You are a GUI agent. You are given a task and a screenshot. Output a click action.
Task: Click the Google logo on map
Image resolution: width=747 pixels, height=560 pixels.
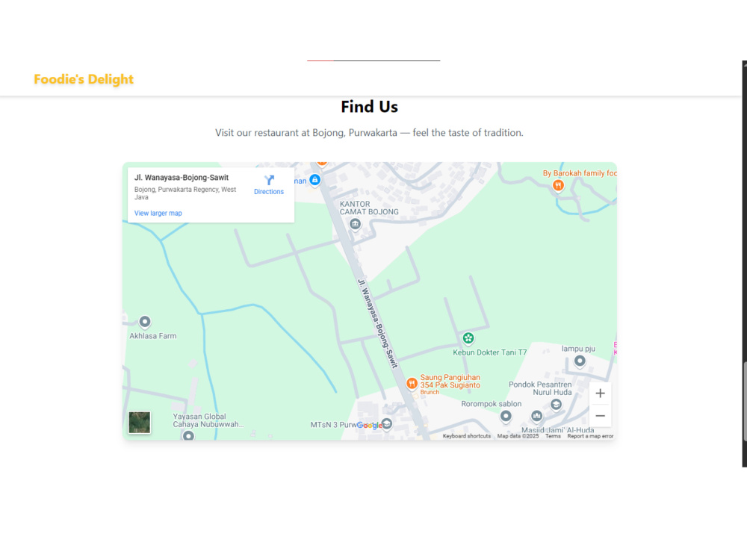coord(370,426)
